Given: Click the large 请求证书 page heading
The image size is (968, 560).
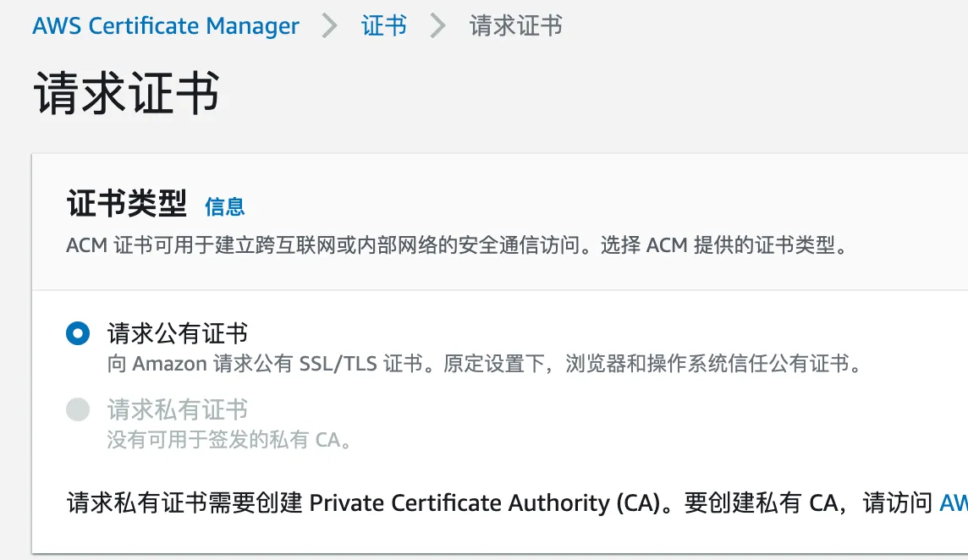Looking at the screenshot, I should point(127,92).
